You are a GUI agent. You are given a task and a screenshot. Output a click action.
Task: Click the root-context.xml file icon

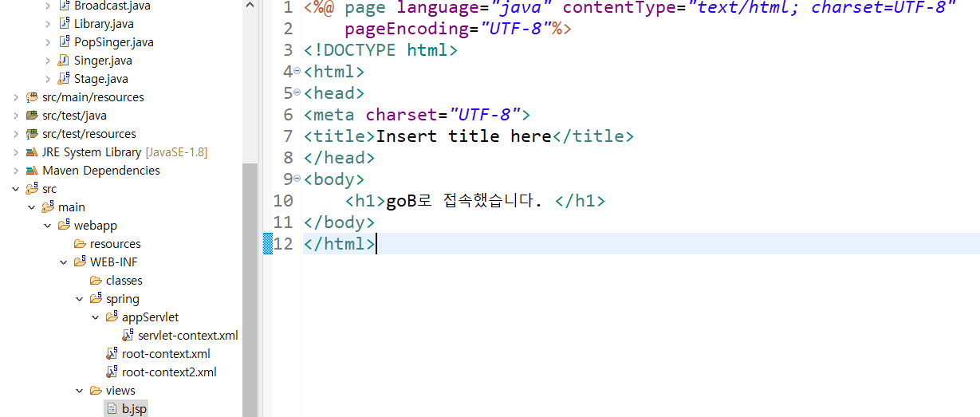(x=112, y=353)
